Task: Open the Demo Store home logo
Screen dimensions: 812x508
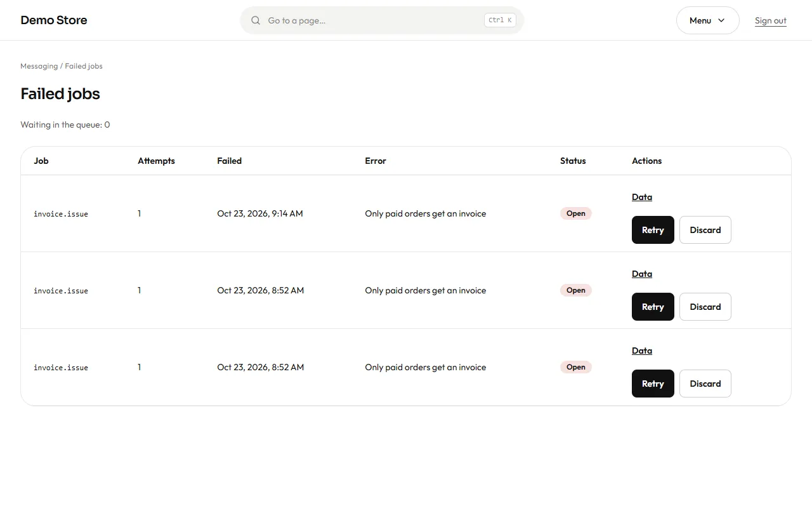Action: pyautogui.click(x=54, y=20)
